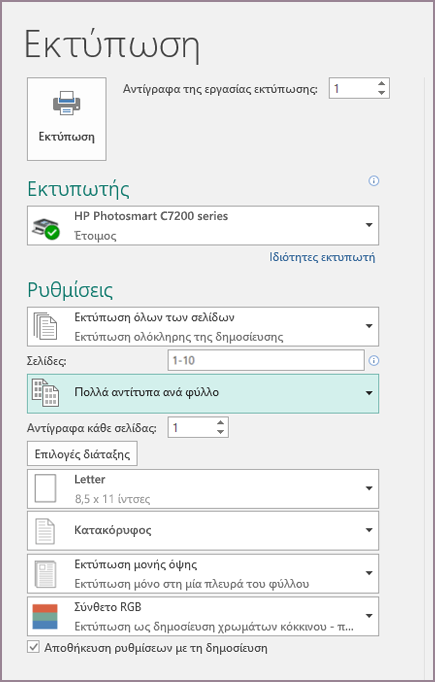Open the HP Photosmart C7200 printer dropdown
This screenshot has height=682, width=435.
(x=369, y=225)
